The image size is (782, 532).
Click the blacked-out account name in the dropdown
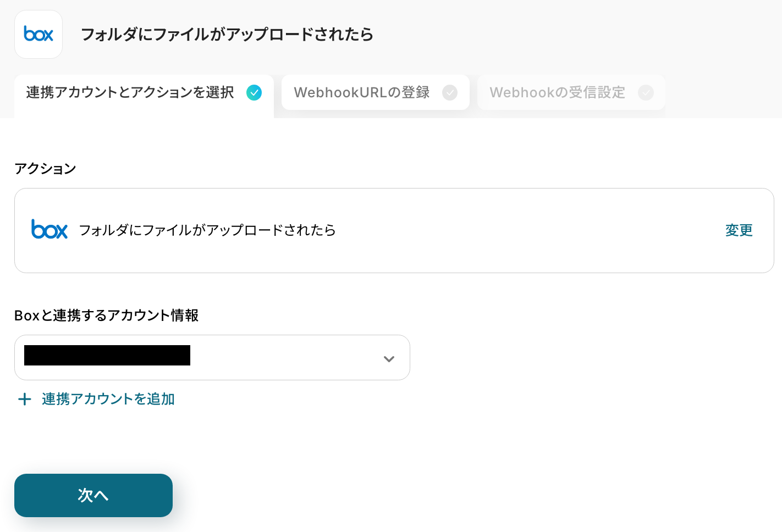click(107, 356)
